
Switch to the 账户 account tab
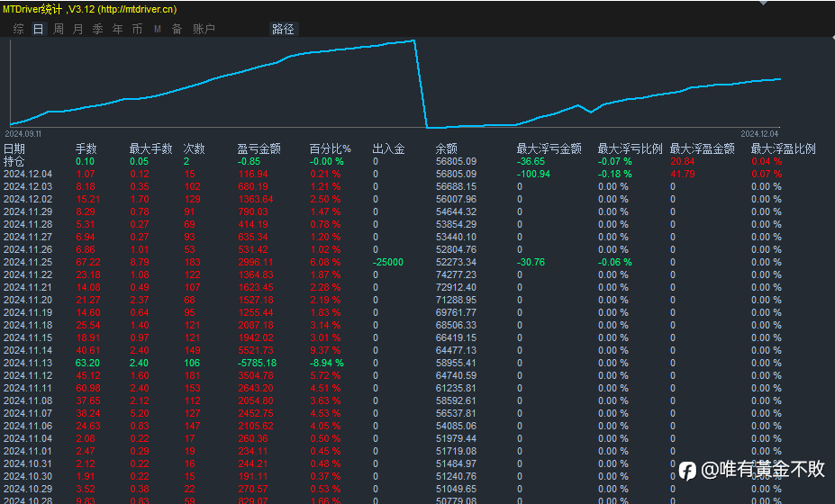pyautogui.click(x=204, y=29)
